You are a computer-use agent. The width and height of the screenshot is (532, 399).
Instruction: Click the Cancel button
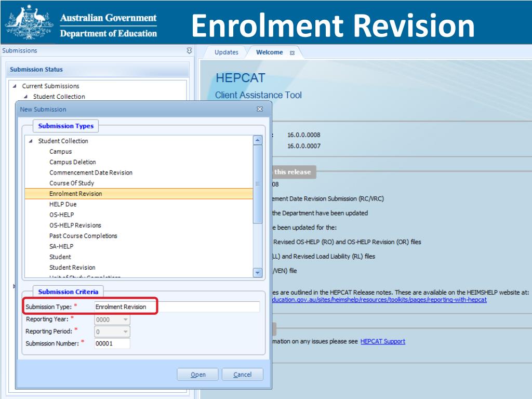click(x=242, y=375)
